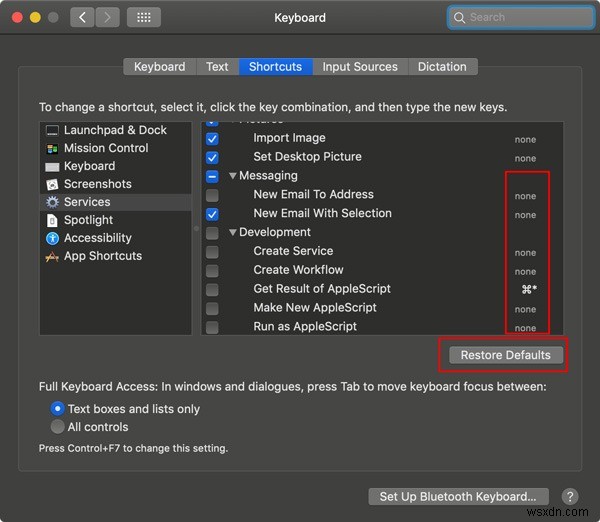Uncheck New Email With Selection
600x522 pixels.
tap(212, 214)
